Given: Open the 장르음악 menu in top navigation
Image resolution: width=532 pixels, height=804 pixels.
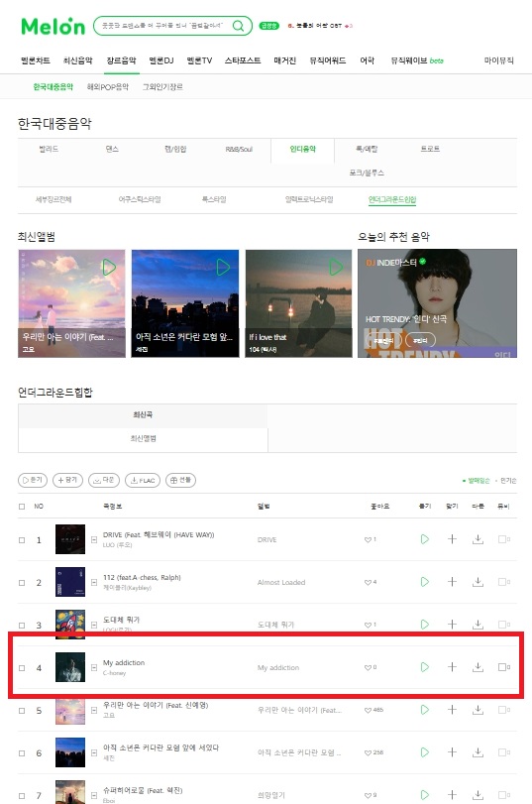Looking at the screenshot, I should coord(122,60).
